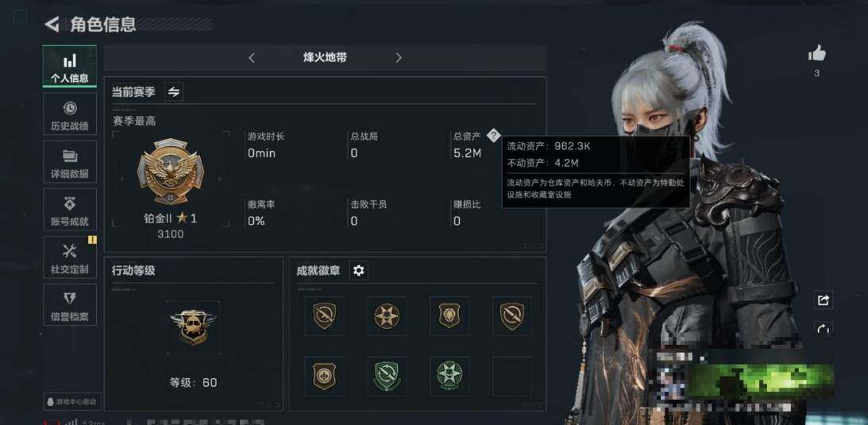The width and height of the screenshot is (868, 425).
Task: Switch to previous mode with left chevron
Action: tap(251, 57)
